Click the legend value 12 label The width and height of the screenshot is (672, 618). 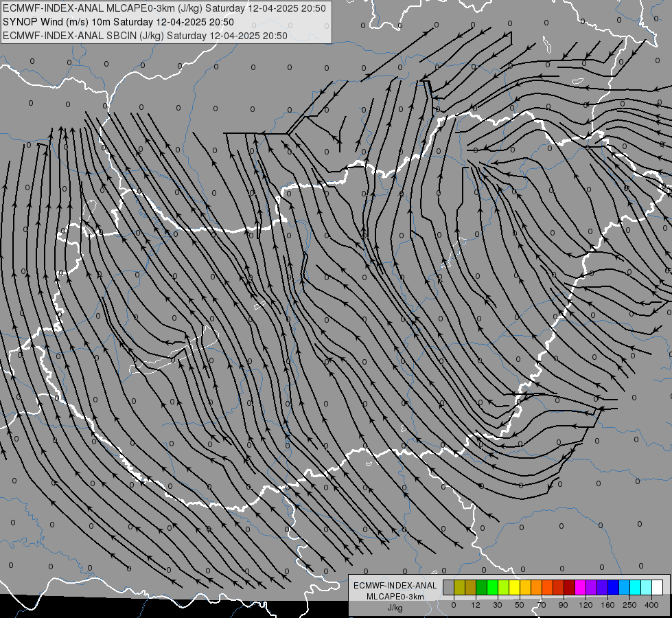(476, 605)
